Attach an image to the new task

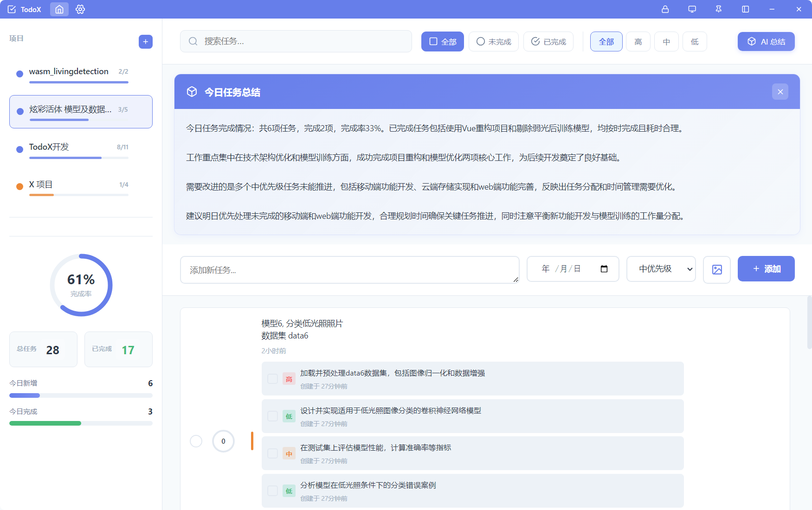coord(716,269)
